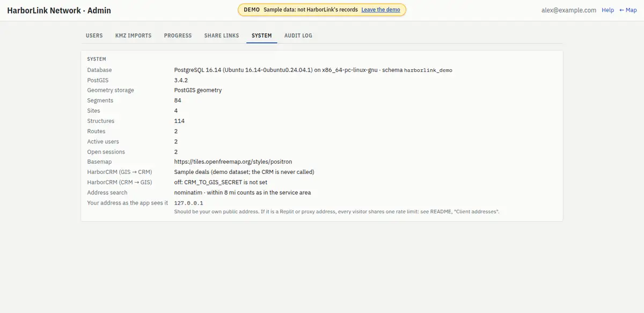Viewport: 644px width, 313px height.
Task: Click the PostGIS geometry storage value
Action: point(197,90)
